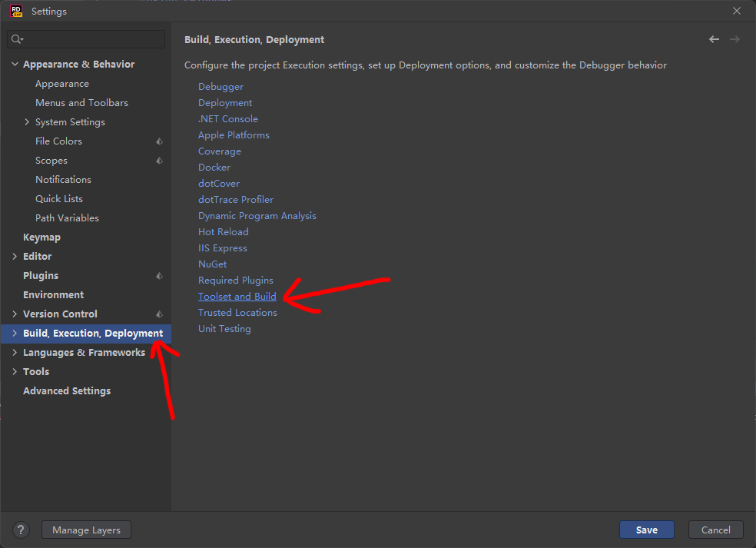Viewport: 756px width, 548px height.
Task: Open the dotCover link
Action: pyautogui.click(x=219, y=184)
